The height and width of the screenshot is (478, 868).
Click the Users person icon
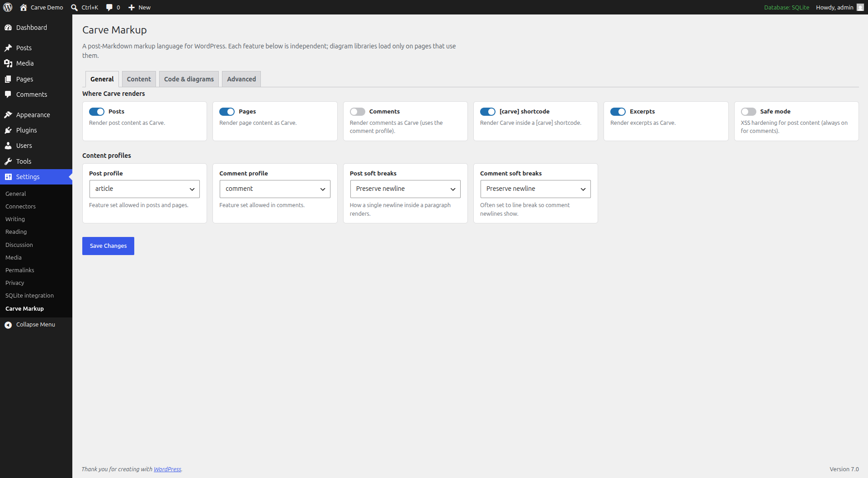[x=8, y=146]
